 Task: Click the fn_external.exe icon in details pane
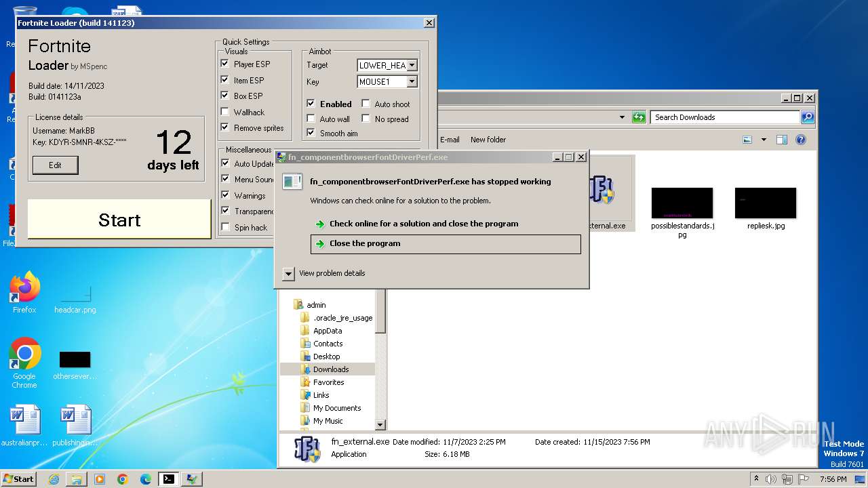coord(307,449)
